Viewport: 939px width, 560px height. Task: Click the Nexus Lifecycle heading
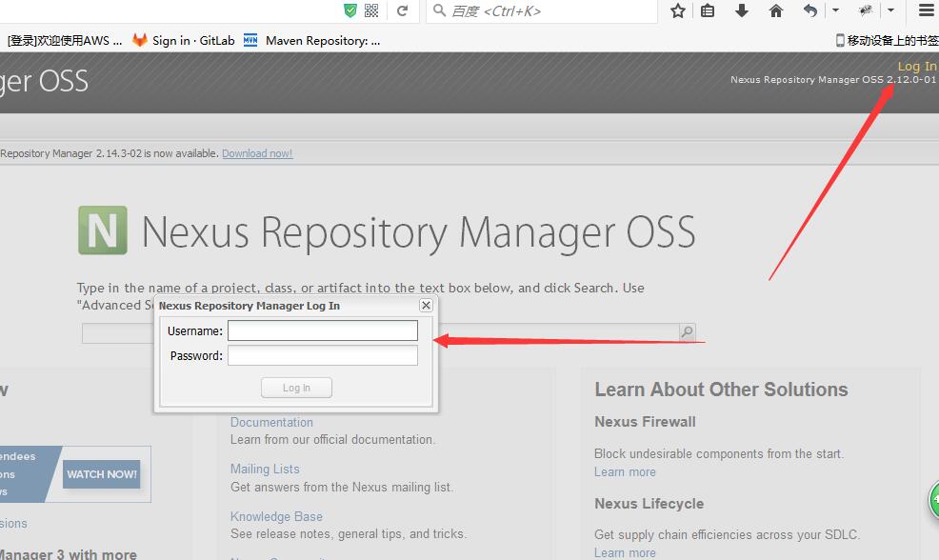[649, 504]
